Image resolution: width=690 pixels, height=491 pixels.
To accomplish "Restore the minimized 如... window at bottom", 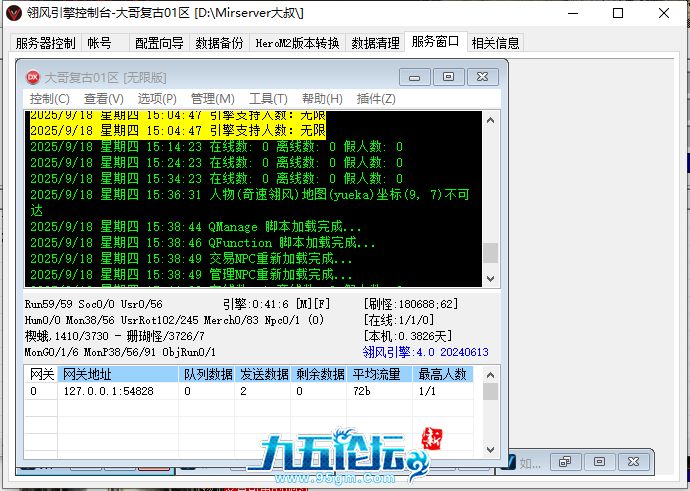I will tap(565, 462).
